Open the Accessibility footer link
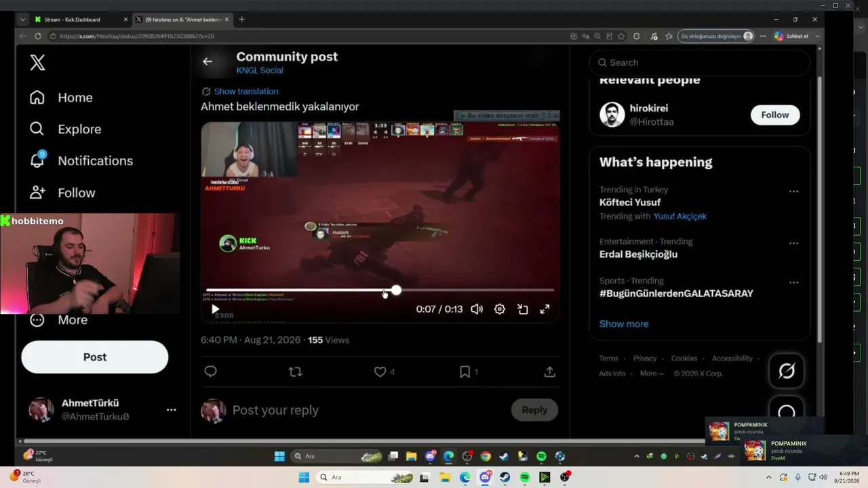Screen dimensions: 868x488 tap(732, 359)
